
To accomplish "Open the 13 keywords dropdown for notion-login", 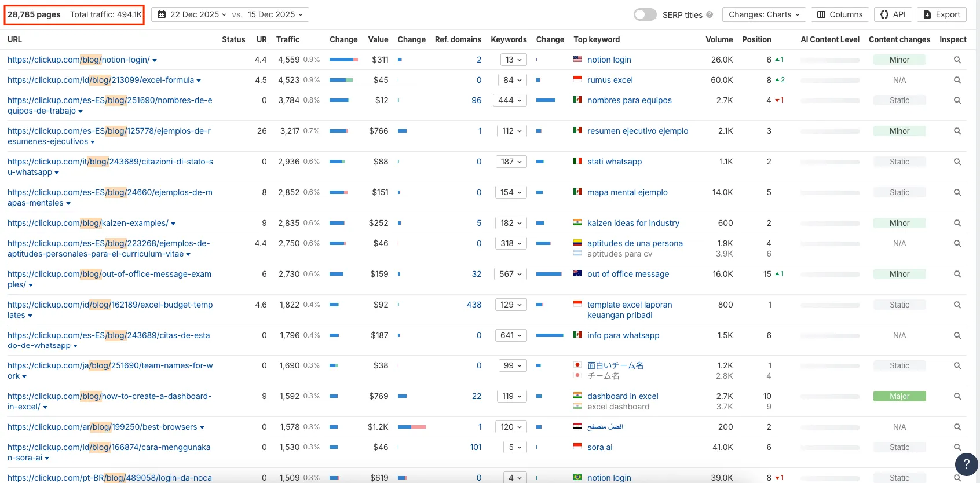I will [x=513, y=60].
